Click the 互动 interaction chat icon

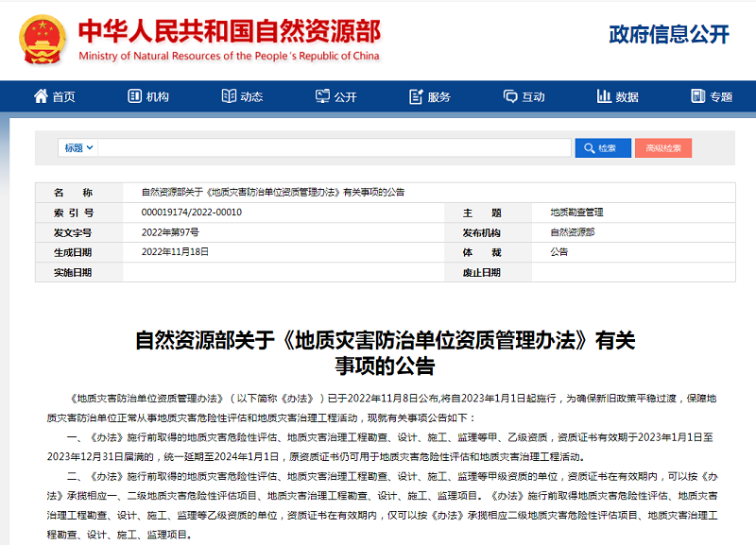[511, 96]
